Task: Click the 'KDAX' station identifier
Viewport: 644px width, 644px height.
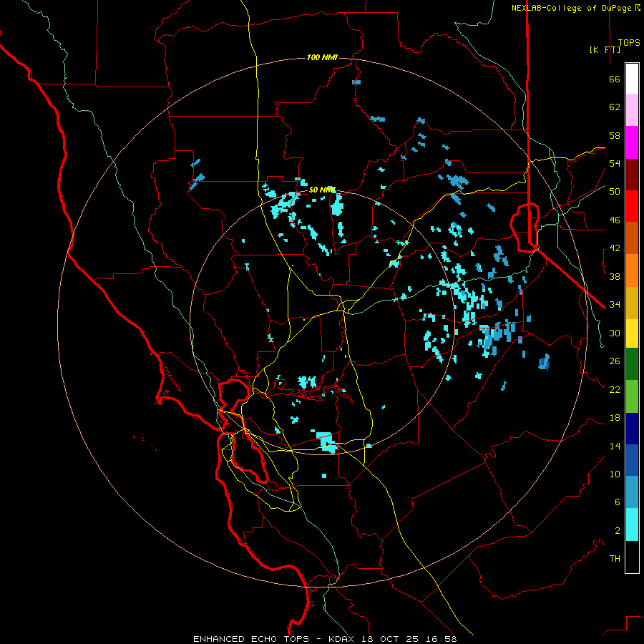Action: 343,639
